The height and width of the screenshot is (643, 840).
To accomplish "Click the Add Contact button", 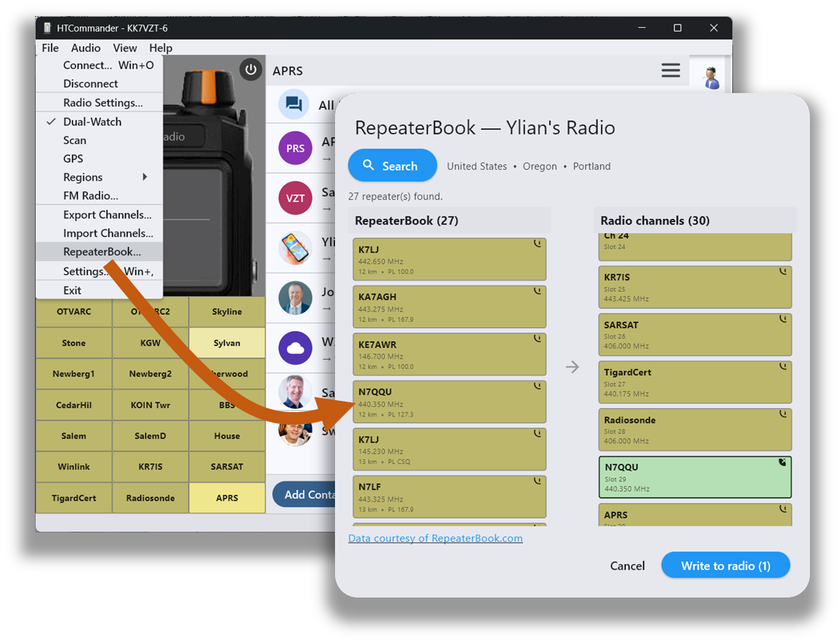I will tap(305, 495).
